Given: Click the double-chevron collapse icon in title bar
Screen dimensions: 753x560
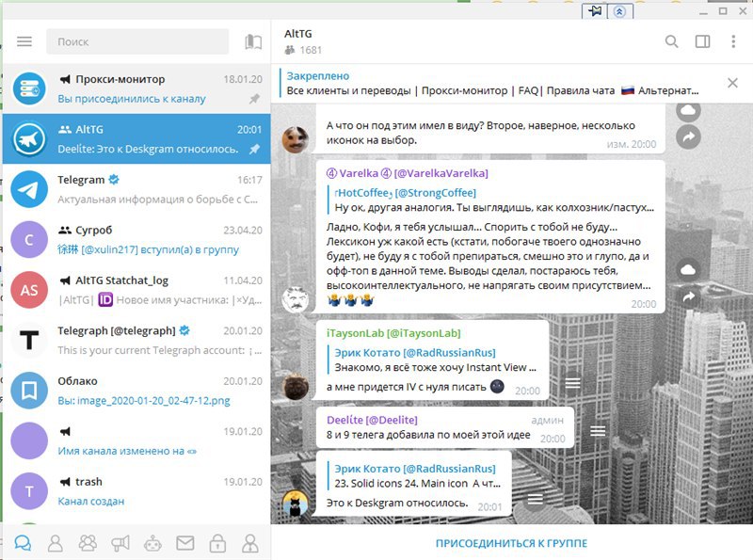Looking at the screenshot, I should coord(620,11).
